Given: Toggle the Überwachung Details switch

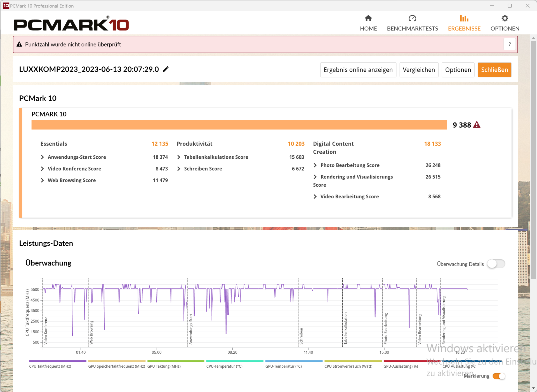Looking at the screenshot, I should tap(496, 264).
